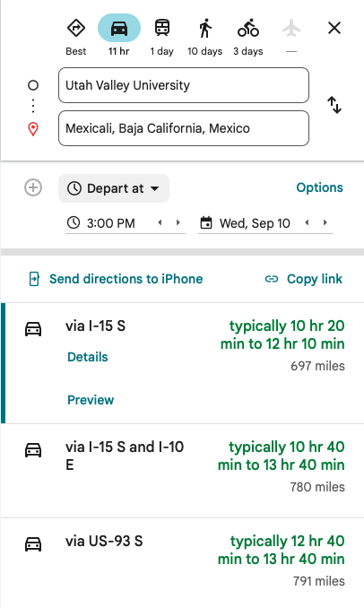Open Details for the I-15 S route
Screen dimensions: 364x608
[x=88, y=357]
